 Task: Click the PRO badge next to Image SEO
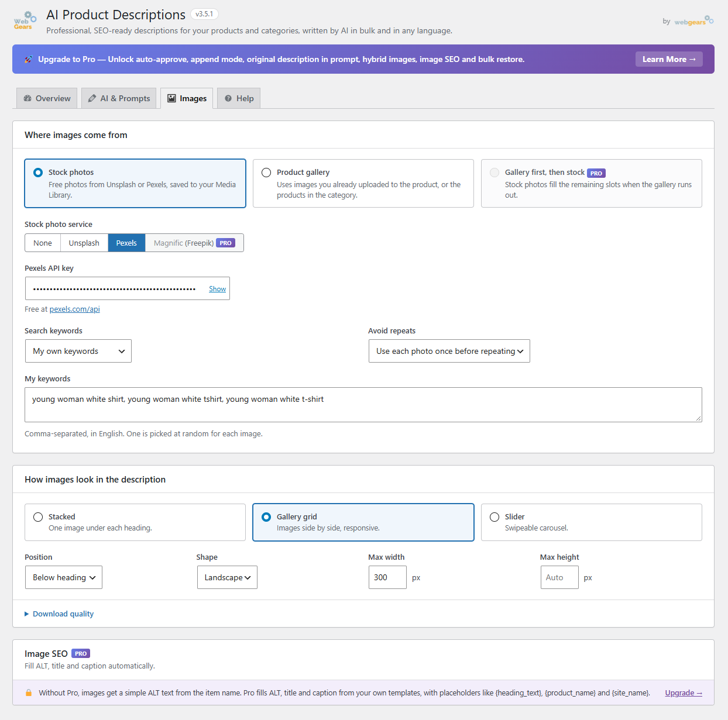(81, 654)
